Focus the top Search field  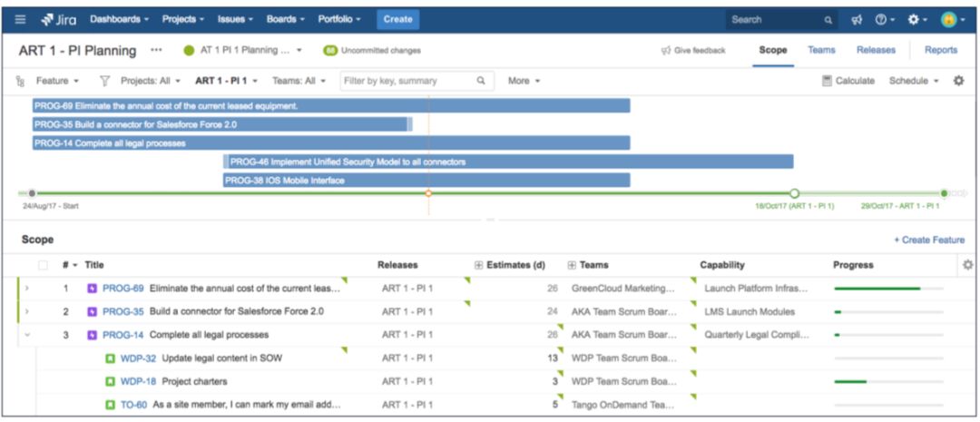pyautogui.click(x=781, y=20)
